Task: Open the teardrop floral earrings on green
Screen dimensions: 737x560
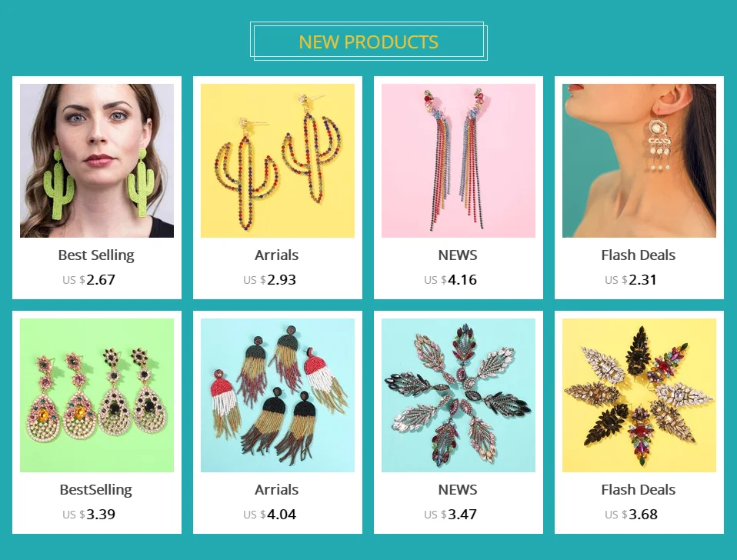Action: click(97, 395)
